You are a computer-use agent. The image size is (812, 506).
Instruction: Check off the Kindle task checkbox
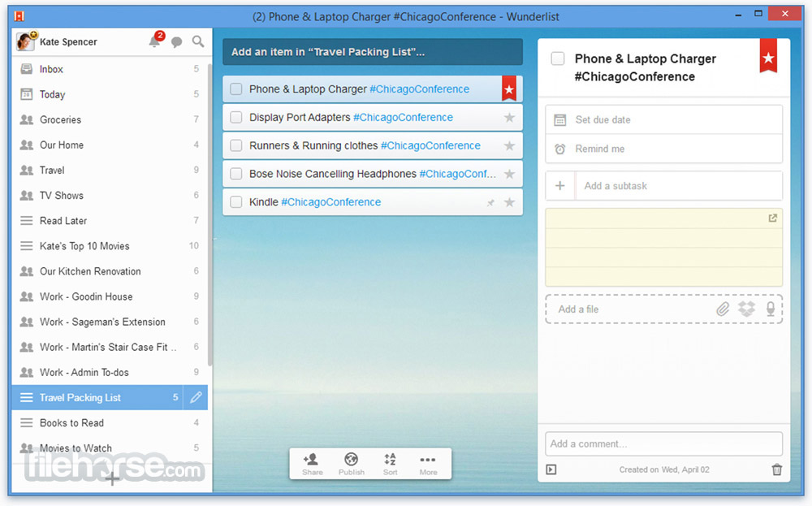pos(236,202)
